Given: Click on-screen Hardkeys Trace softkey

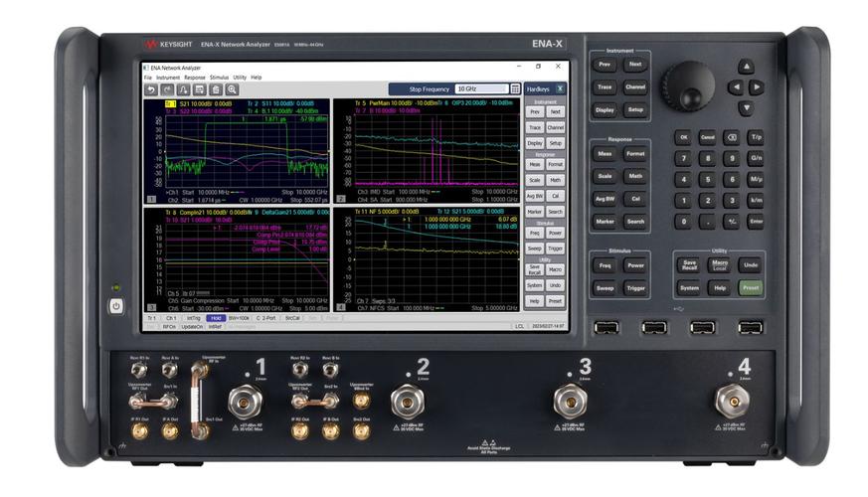Looking at the screenshot, I should tap(535, 127).
